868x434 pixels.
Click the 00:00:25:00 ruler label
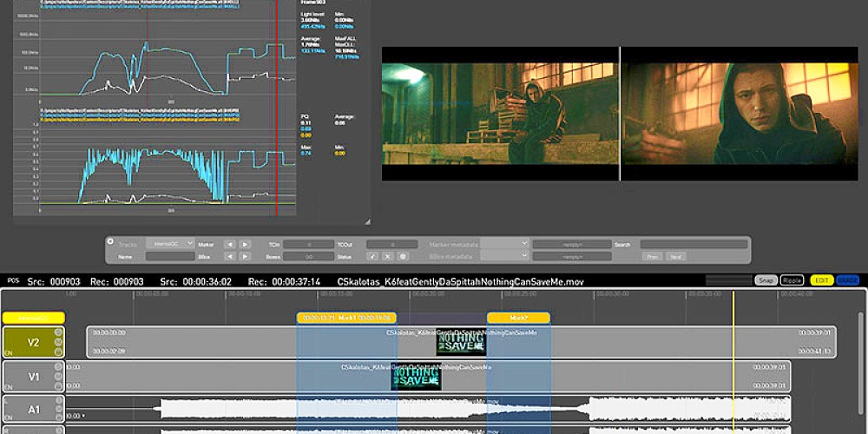point(521,294)
